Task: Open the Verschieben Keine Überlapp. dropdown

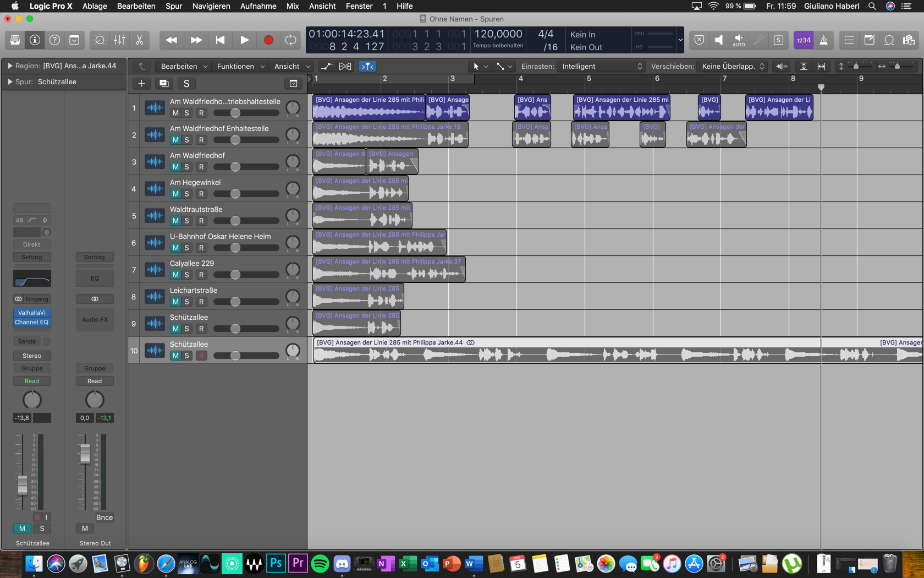Action: 733,67
